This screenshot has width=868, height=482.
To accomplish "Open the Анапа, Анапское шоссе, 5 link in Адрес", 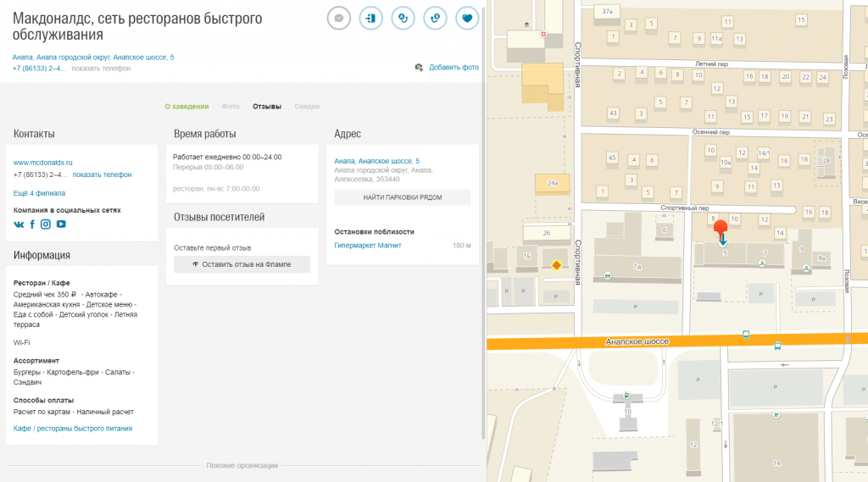I will [377, 161].
